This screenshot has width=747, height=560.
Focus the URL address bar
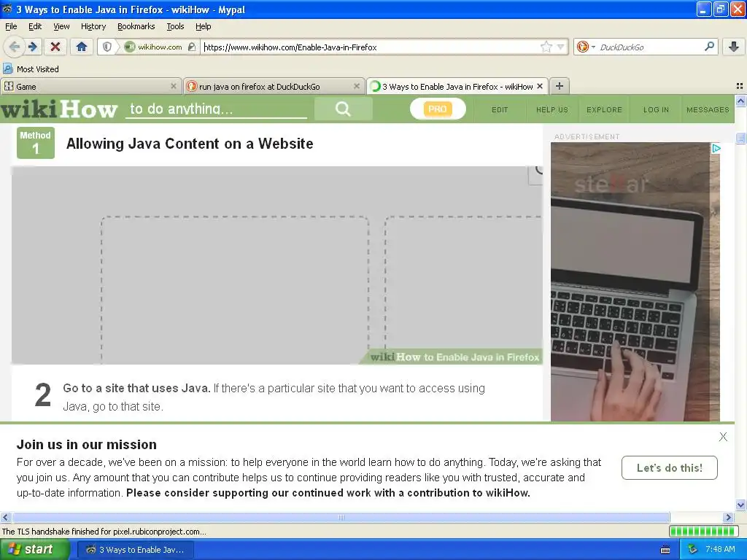click(370, 47)
